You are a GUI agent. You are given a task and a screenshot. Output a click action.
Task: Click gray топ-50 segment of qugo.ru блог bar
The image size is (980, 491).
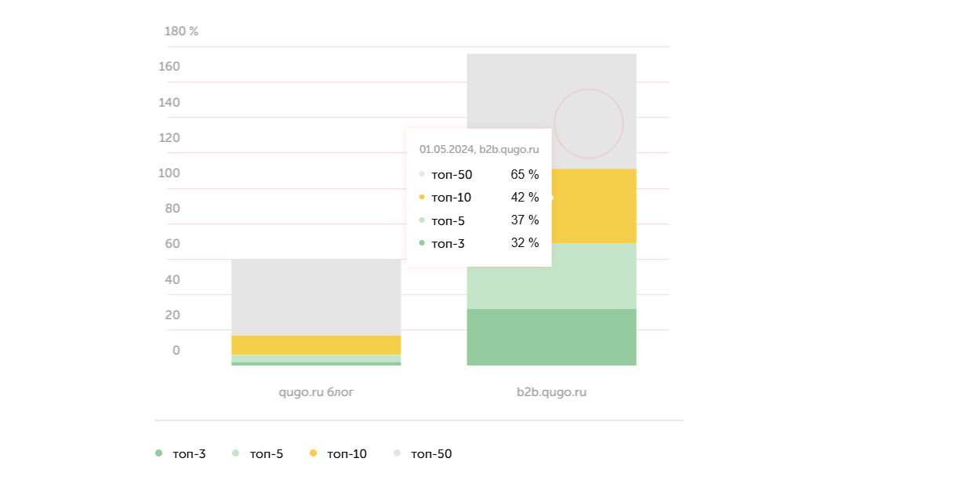[x=316, y=296]
